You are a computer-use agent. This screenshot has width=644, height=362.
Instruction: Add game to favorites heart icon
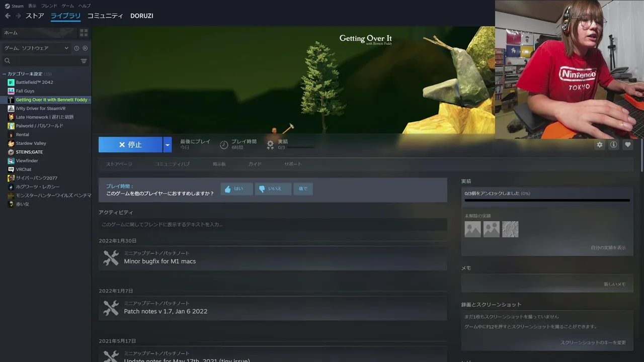pos(627,145)
